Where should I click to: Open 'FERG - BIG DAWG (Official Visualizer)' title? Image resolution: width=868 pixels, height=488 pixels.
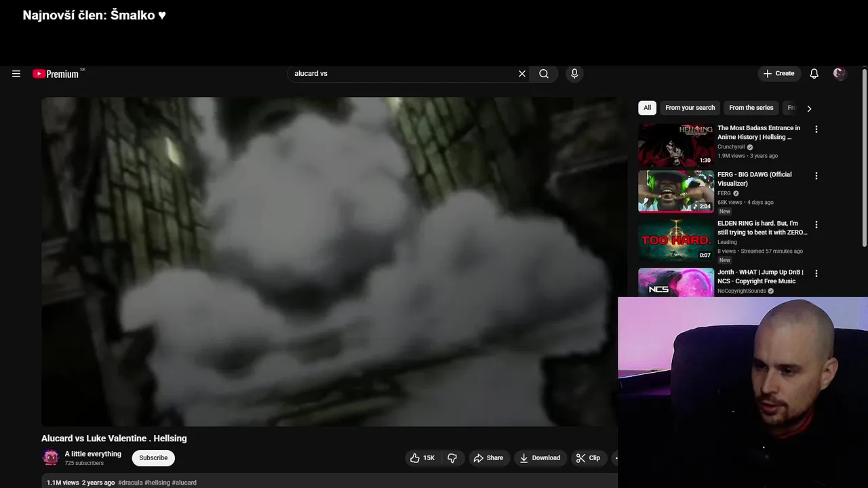(x=755, y=179)
